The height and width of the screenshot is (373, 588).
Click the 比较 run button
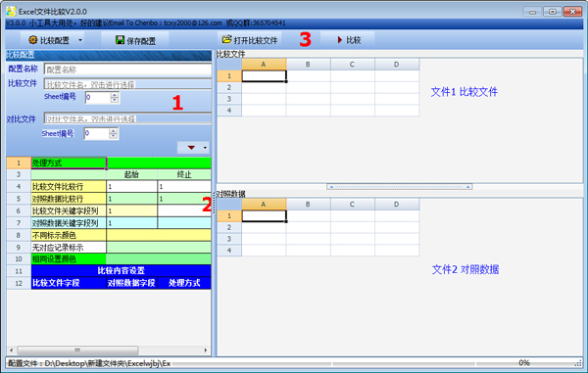tap(349, 40)
